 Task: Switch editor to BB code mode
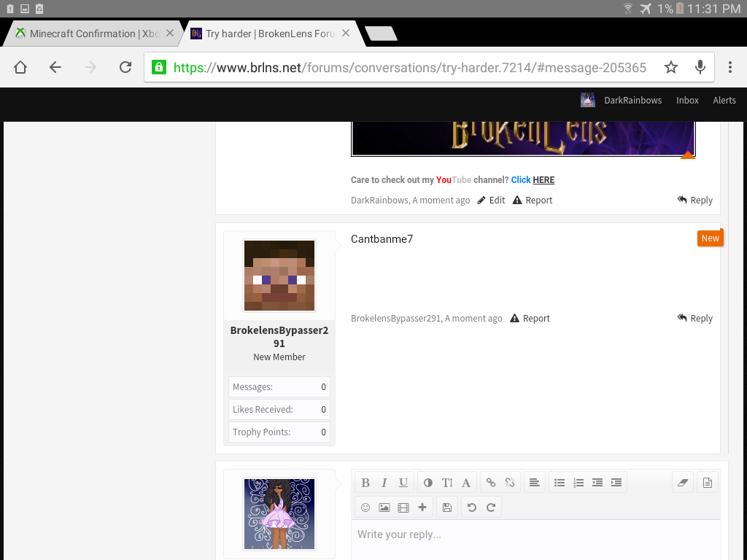(x=708, y=483)
